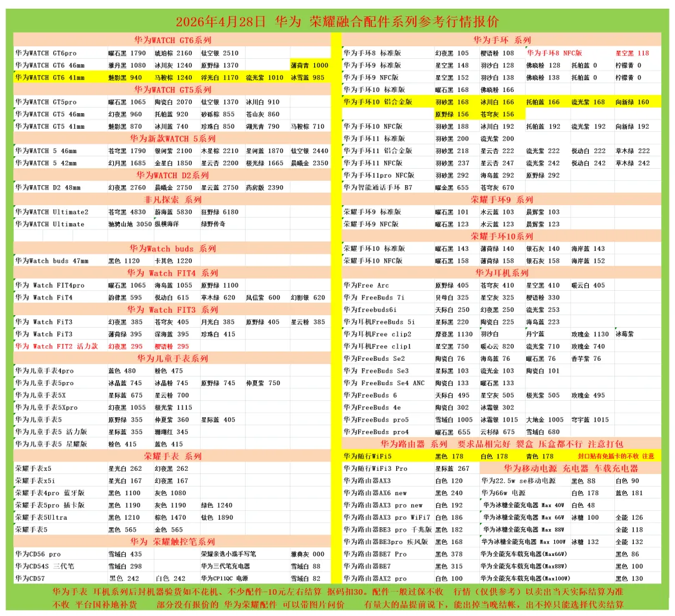Click the title "2026年4月28日 华为 荣耀融合配件系列参考行情报价"

337,21
